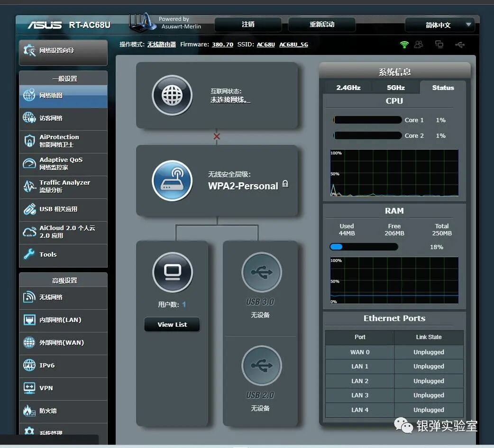The width and height of the screenshot is (494, 448).
Task: Click the WPA2-Personal security level text
Action: point(243,186)
